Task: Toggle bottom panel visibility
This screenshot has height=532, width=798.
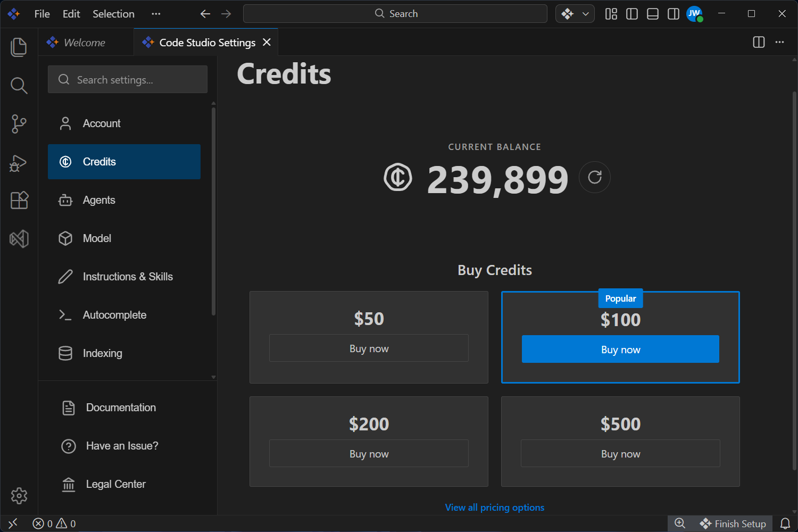Action: click(x=653, y=14)
